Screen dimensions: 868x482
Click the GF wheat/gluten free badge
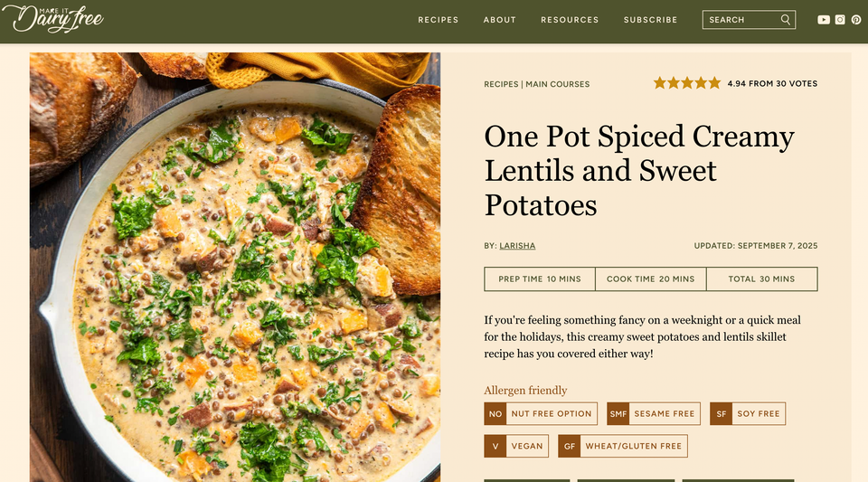coord(569,446)
